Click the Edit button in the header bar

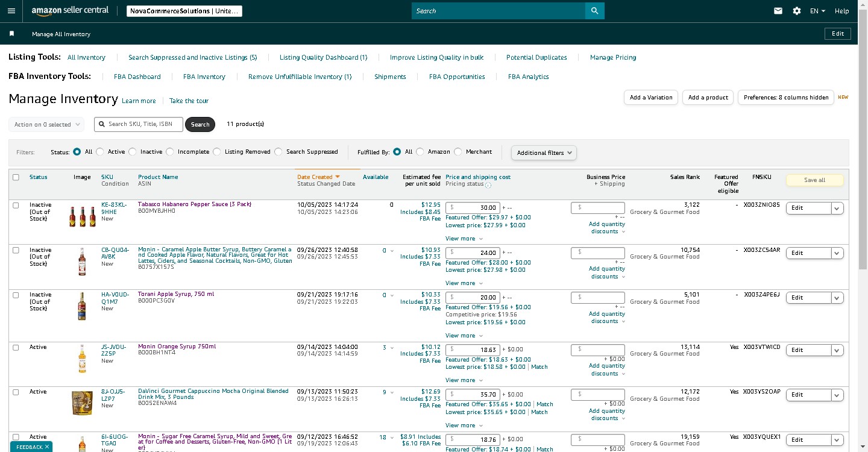838,34
